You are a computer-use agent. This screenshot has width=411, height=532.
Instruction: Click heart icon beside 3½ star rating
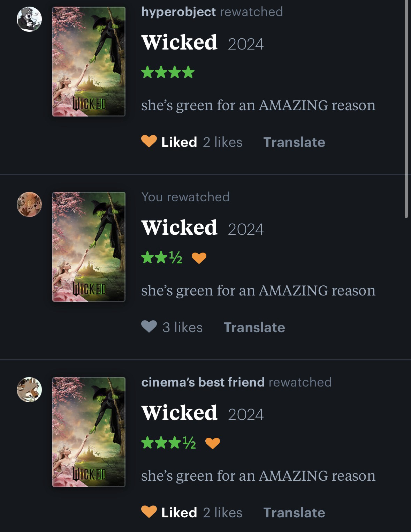pyautogui.click(x=213, y=443)
